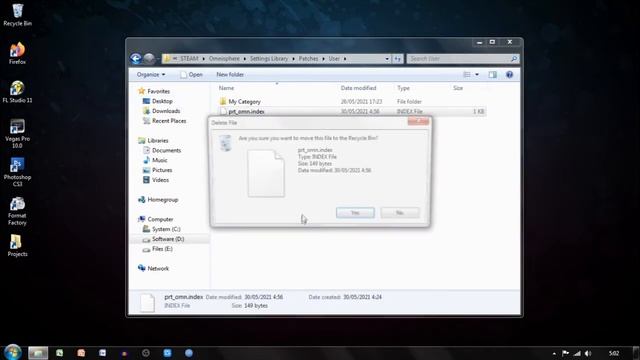Click the blank file preview thumbnail in the dialog
This screenshot has height=360, width=640.
coord(266,173)
